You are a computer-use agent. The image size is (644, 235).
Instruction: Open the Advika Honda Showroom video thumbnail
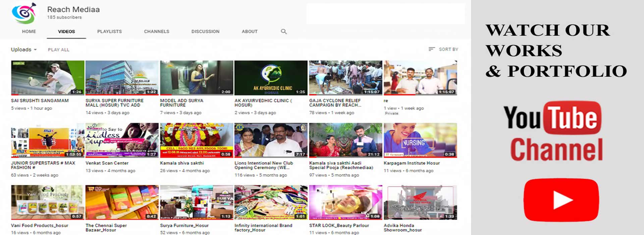coord(420,202)
